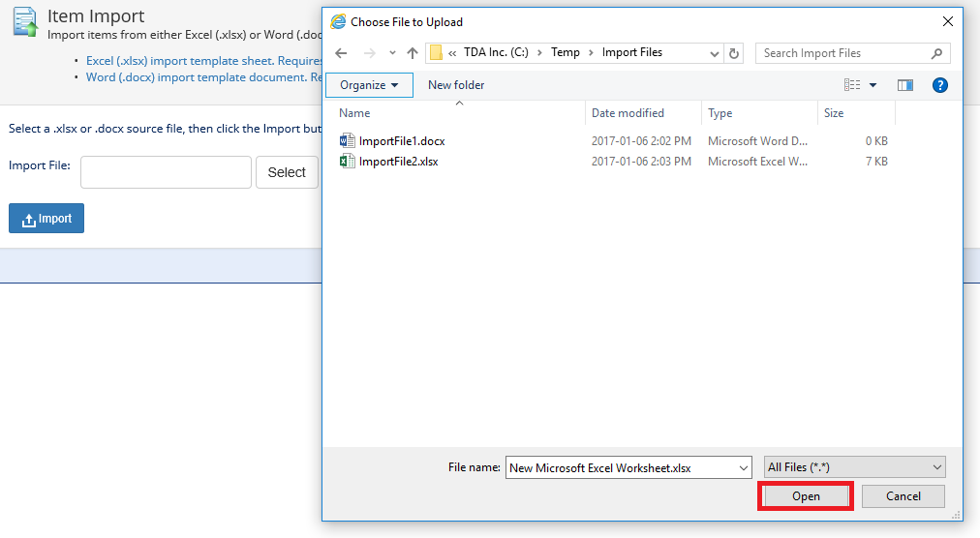Open the Help question mark icon
This screenshot has width=980, height=538.
(939, 85)
